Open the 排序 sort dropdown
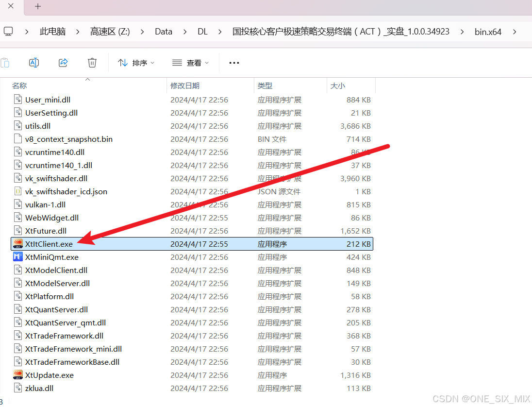532x407 pixels. pyautogui.click(x=136, y=63)
